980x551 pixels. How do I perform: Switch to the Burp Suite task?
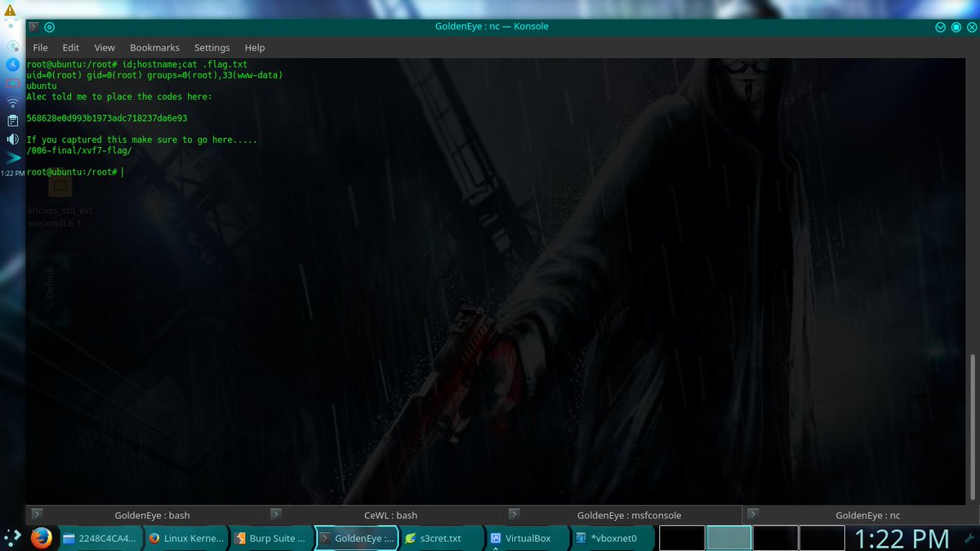pyautogui.click(x=270, y=539)
